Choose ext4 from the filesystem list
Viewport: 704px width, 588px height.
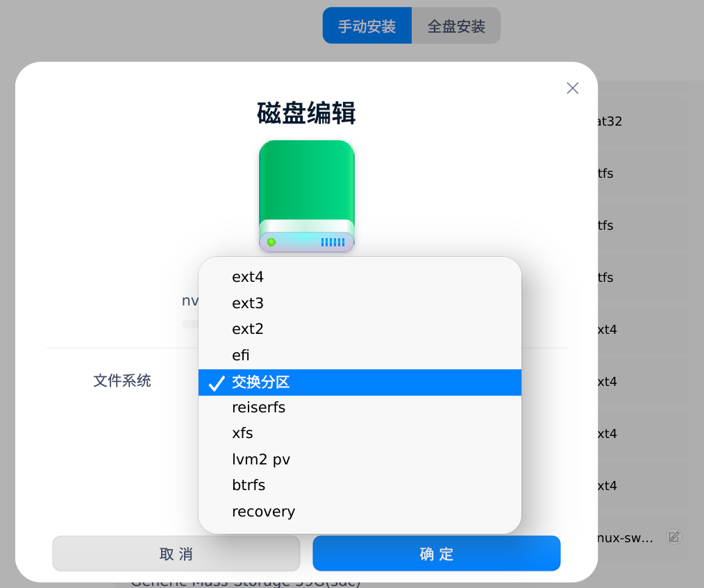pos(360,277)
